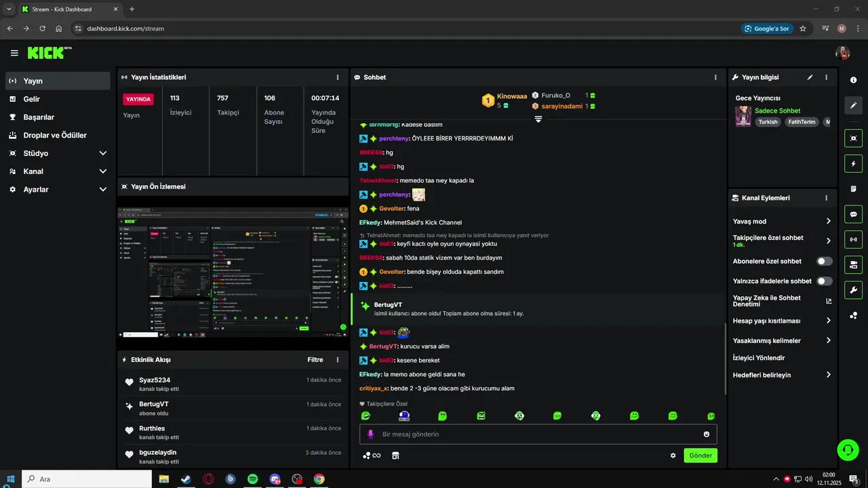Click the Windows Start button
Viewport: 868px width, 488px height.
click(11, 479)
